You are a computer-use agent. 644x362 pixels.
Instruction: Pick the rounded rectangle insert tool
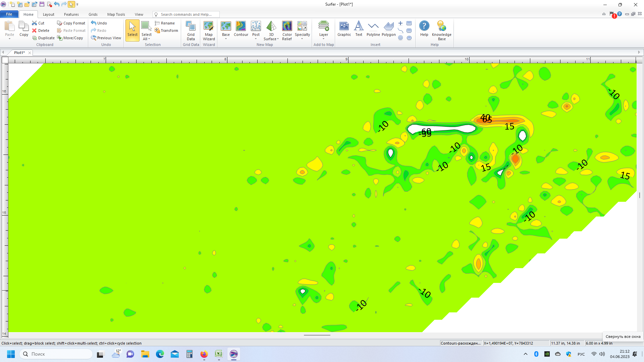point(409,31)
